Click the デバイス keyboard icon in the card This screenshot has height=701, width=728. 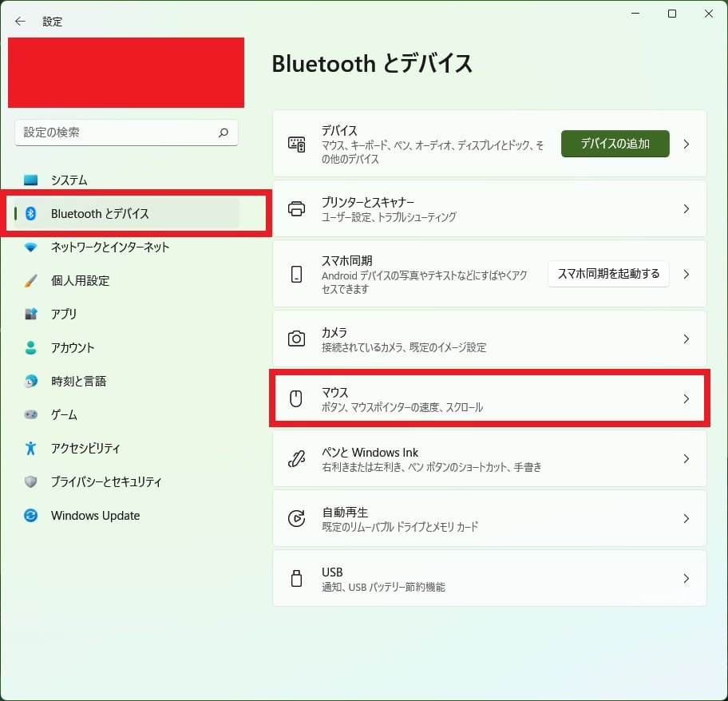(297, 145)
